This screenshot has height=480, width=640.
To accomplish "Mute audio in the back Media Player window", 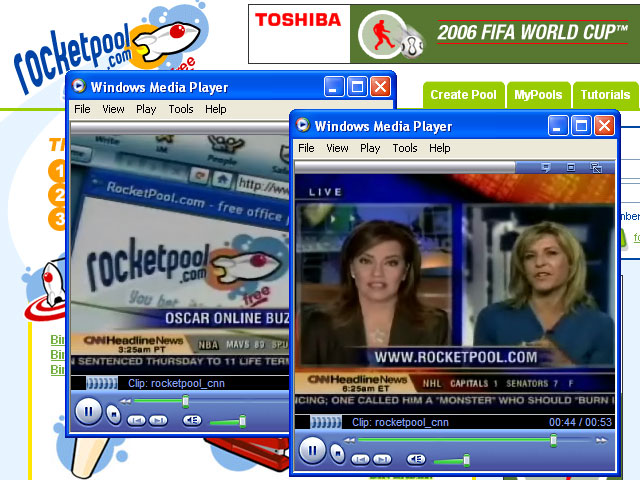I will (x=192, y=420).
